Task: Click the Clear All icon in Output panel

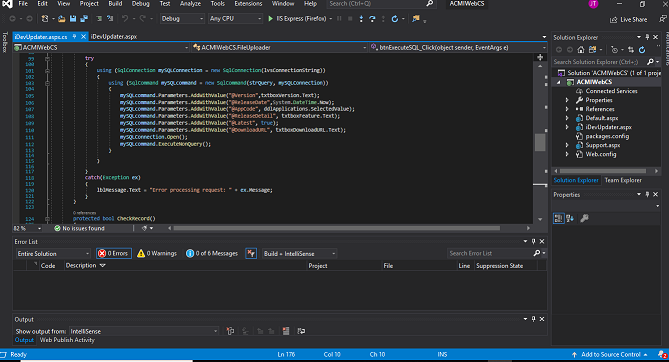Action: [286, 331]
